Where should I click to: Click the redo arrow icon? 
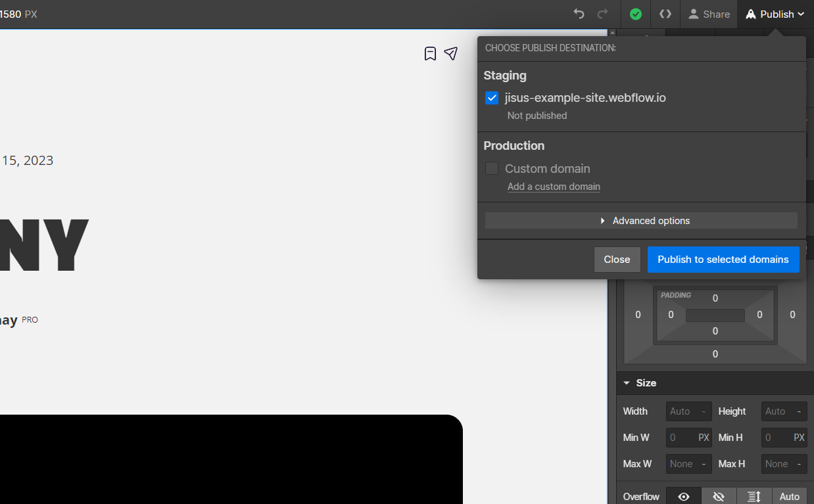click(x=602, y=14)
